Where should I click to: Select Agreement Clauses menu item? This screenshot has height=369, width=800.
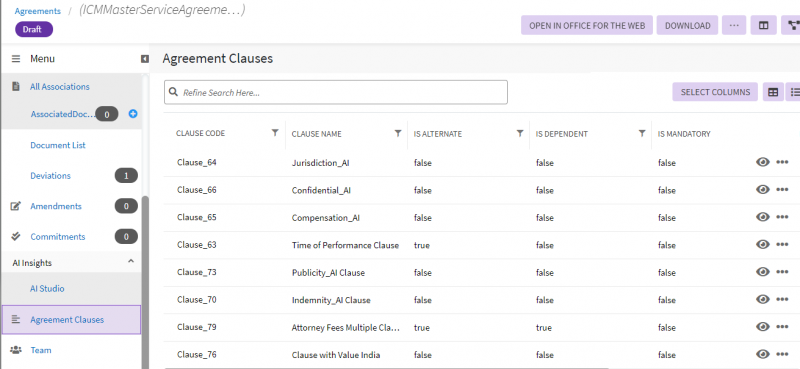pos(71,319)
